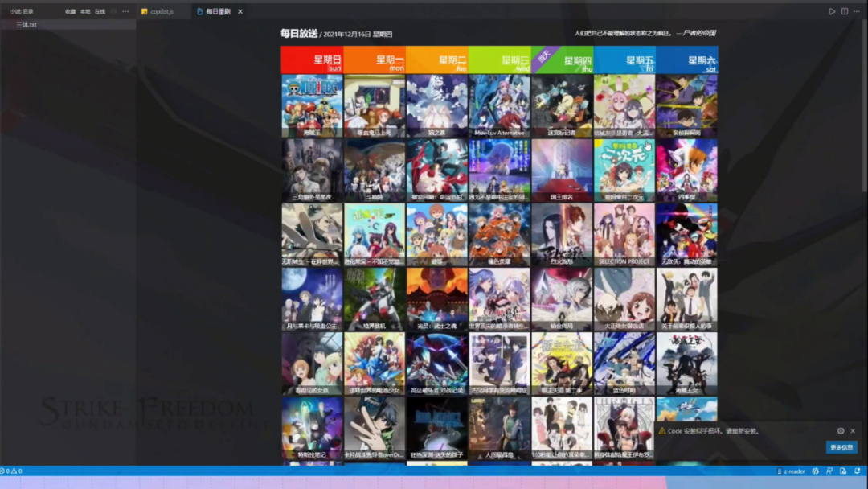Image resolution: width=868 pixels, height=489 pixels.
Task: Open the 斗神姬 thumbnail
Action: (x=375, y=170)
